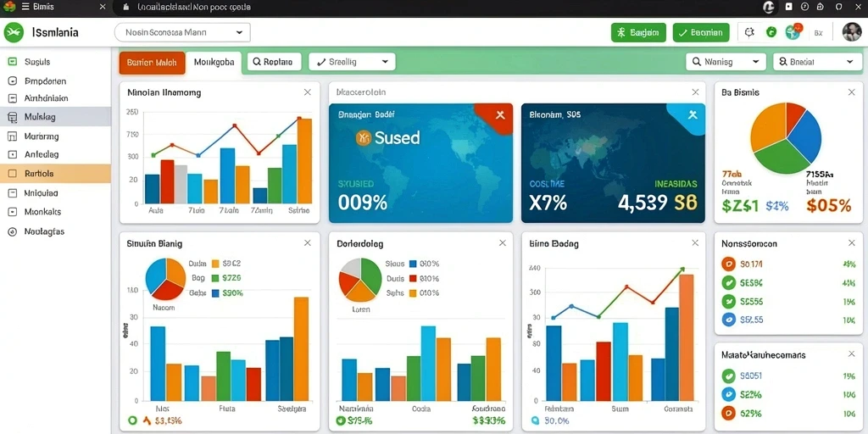The width and height of the screenshot is (868, 434).
Task: Close the Ba Bismis pie panel
Action: [851, 92]
